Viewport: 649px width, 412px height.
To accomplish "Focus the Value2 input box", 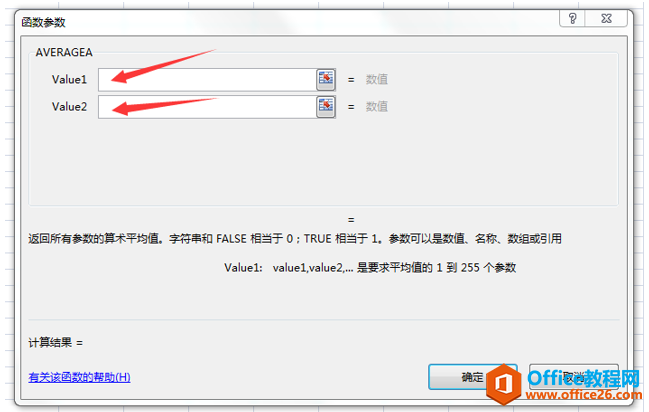I will (207, 107).
